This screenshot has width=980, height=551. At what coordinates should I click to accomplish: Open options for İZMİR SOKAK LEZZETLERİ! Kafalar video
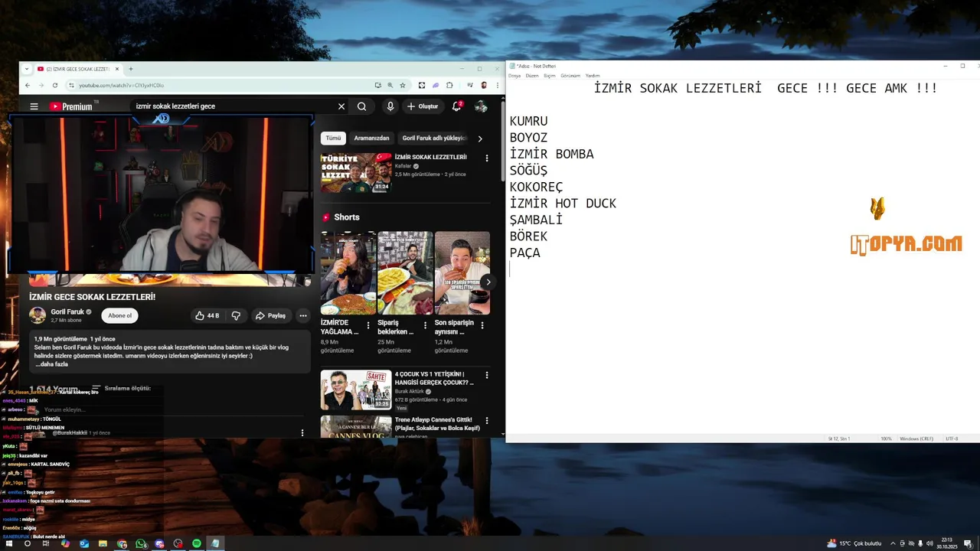486,158
